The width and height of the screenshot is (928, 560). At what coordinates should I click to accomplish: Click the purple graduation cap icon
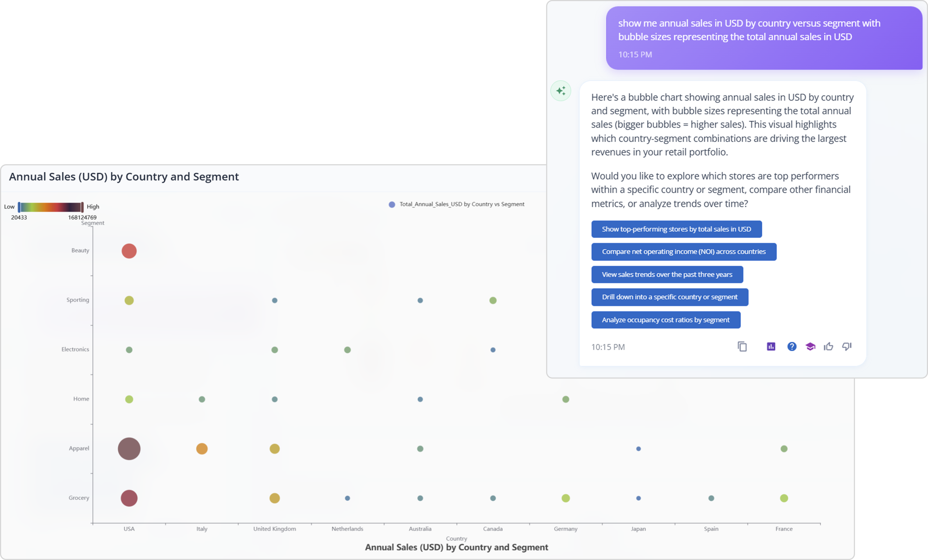coord(810,346)
